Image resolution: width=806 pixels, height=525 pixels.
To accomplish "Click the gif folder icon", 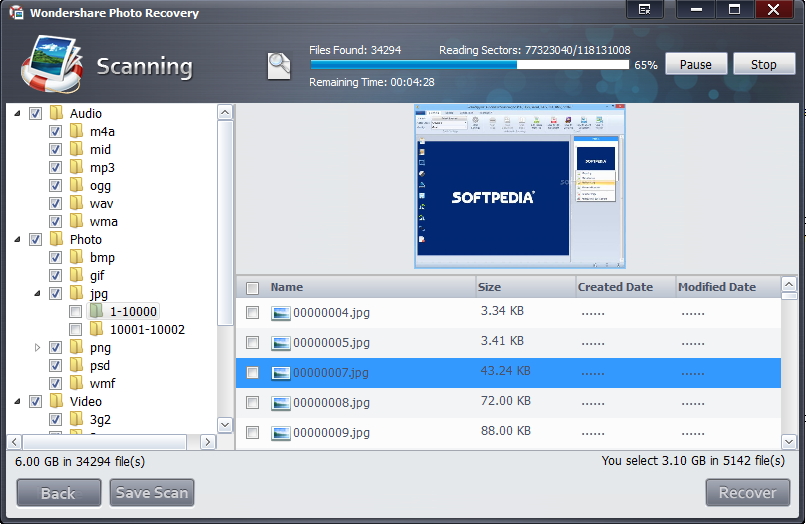I will pyautogui.click(x=77, y=275).
